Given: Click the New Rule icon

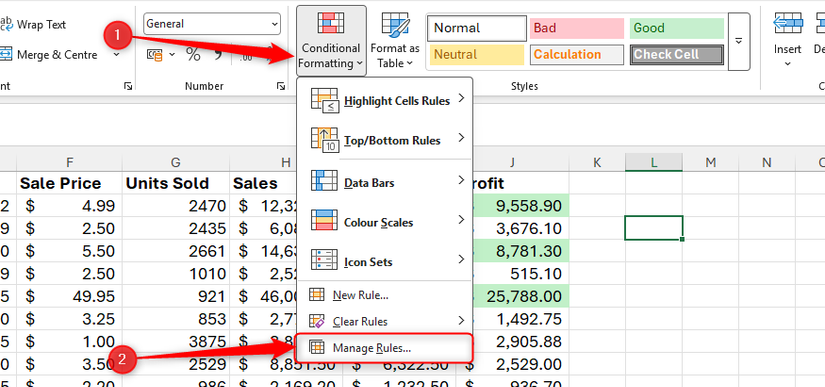Looking at the screenshot, I should click(x=316, y=294).
